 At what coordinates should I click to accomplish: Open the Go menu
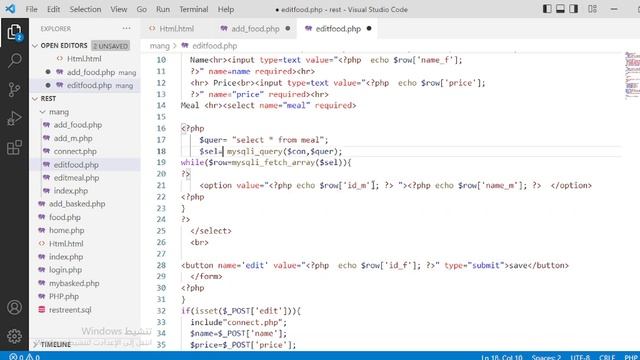coord(142,9)
